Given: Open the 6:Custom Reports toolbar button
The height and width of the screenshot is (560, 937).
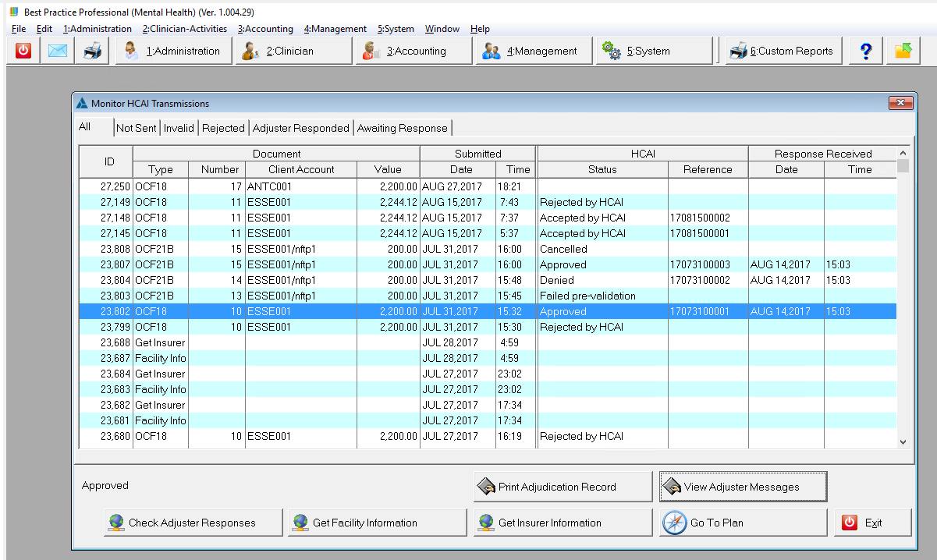Looking at the screenshot, I should [783, 51].
